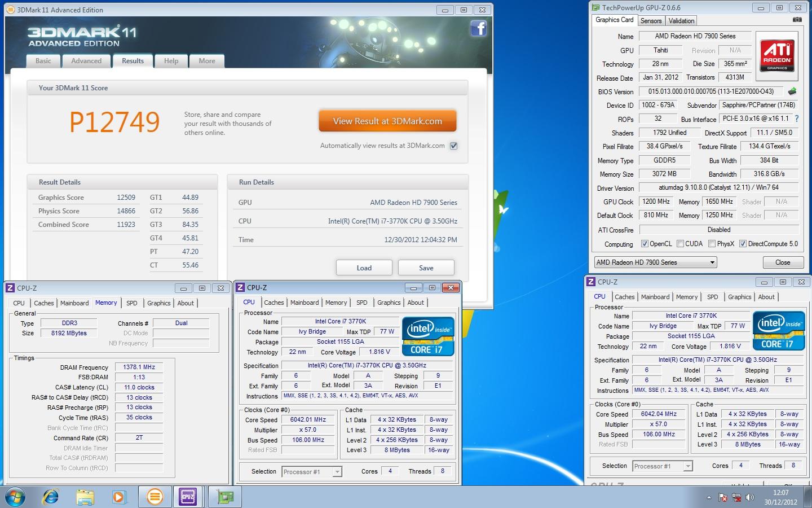Open Caches tab in right CPU-Z window

(624, 297)
